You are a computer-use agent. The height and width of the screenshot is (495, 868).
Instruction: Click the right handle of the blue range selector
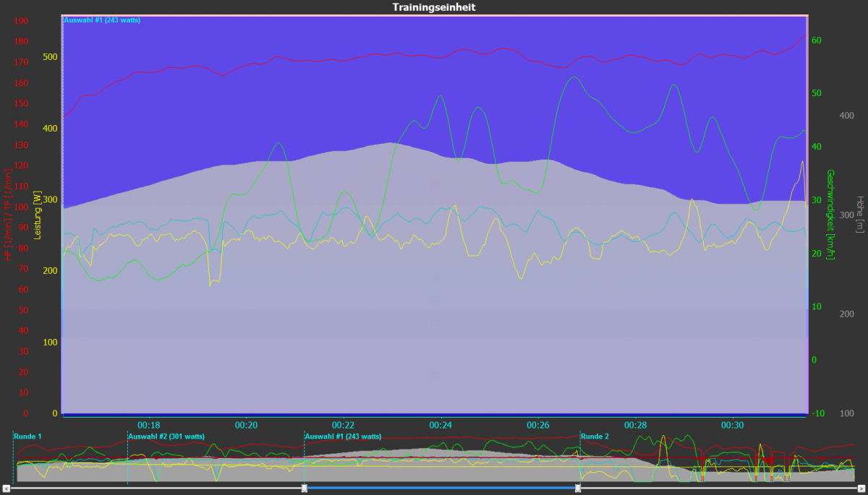click(578, 489)
